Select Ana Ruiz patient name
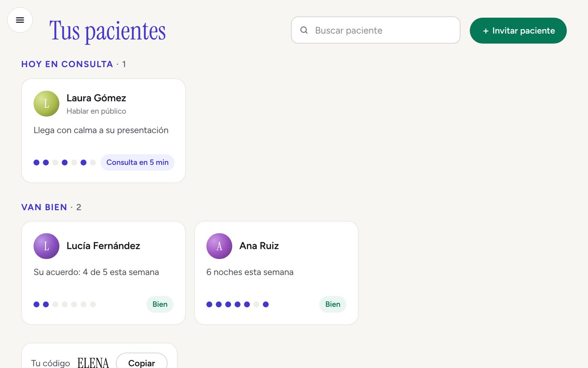 [259, 246]
